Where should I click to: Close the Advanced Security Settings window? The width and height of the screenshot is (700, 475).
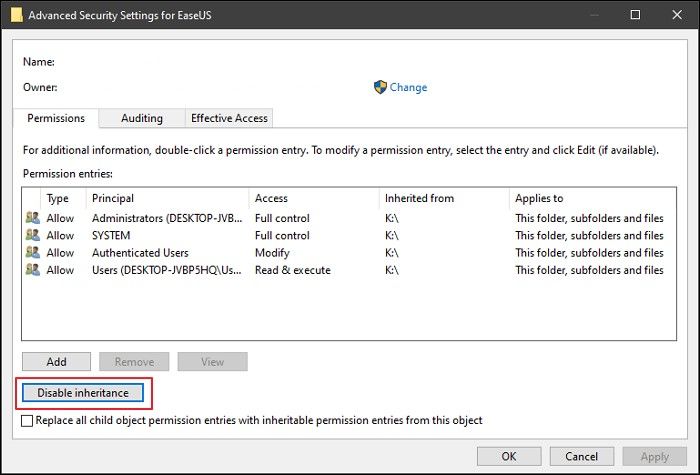677,15
